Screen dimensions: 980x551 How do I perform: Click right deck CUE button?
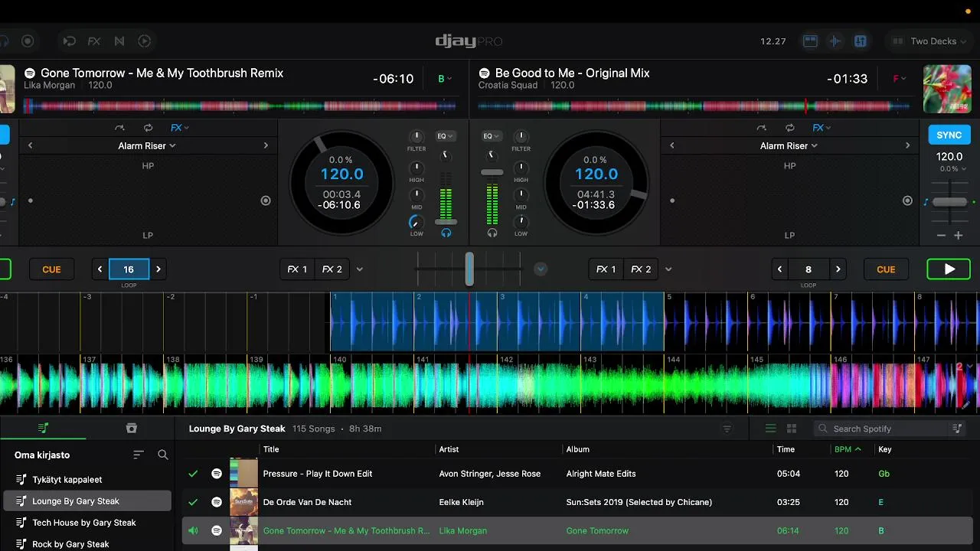[x=886, y=269]
